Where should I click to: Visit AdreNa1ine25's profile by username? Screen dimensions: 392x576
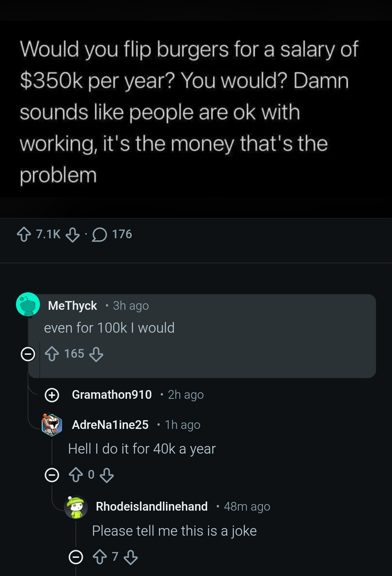pyautogui.click(x=110, y=425)
